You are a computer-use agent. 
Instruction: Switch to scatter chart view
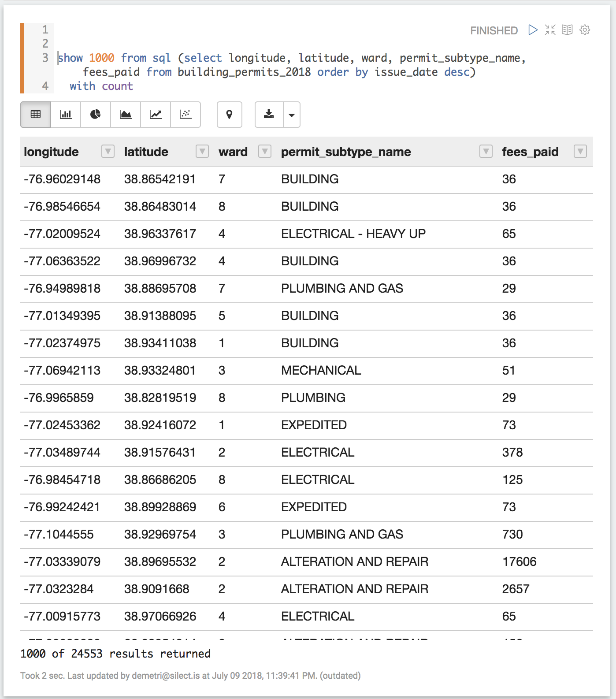pos(186,115)
